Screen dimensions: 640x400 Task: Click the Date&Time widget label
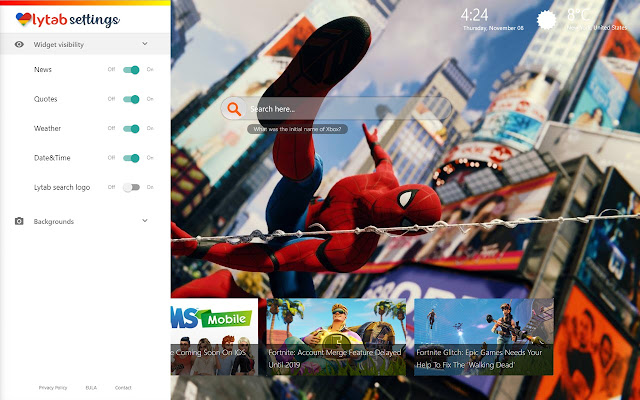pos(52,158)
